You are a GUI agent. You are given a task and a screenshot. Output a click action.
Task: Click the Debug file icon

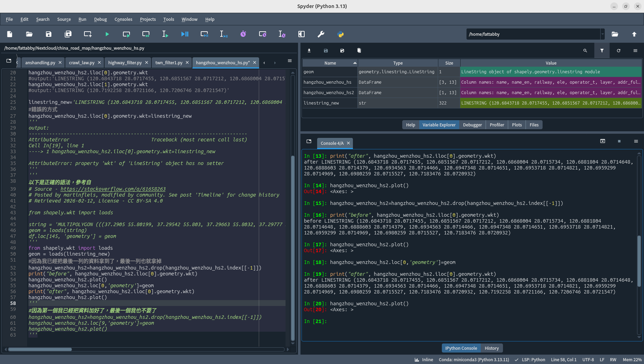[184, 34]
